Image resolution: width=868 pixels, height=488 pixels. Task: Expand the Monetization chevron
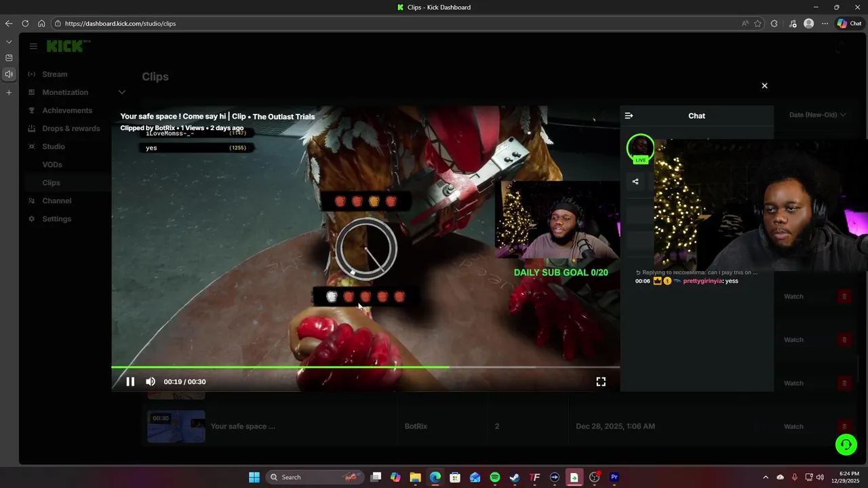122,92
